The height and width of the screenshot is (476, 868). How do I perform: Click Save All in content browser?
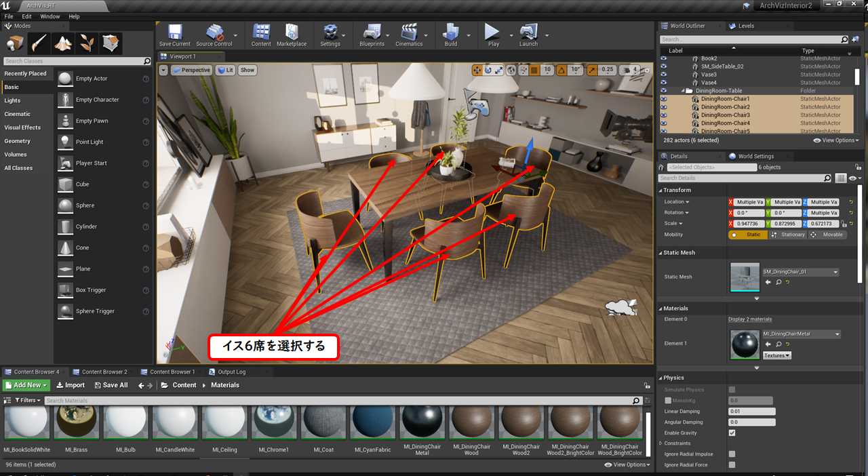tap(110, 385)
